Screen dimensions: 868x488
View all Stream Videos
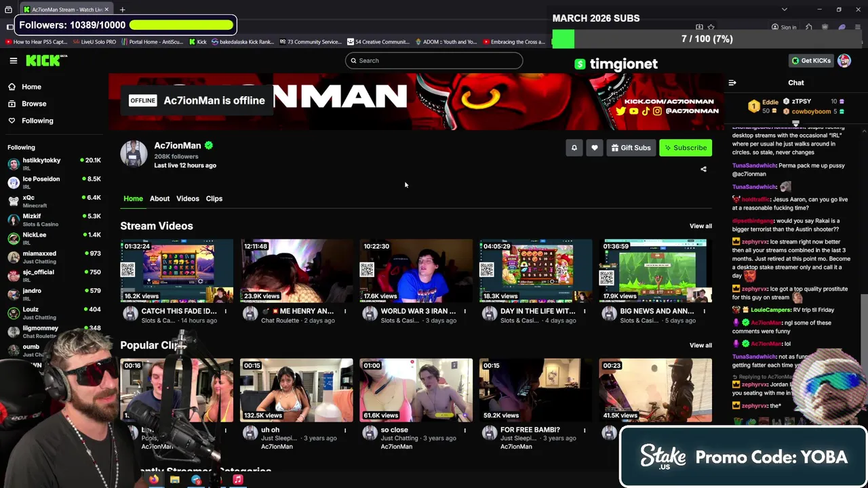click(x=701, y=226)
